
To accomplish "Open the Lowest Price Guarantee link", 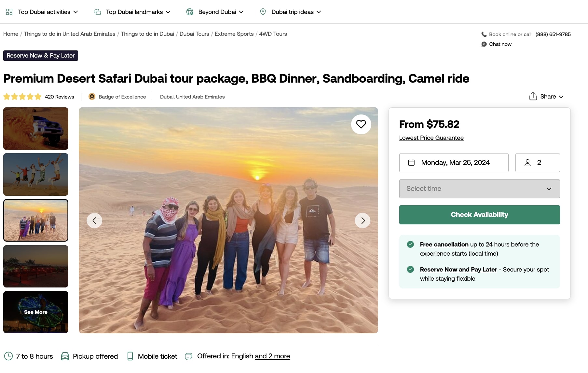I will pos(431,138).
